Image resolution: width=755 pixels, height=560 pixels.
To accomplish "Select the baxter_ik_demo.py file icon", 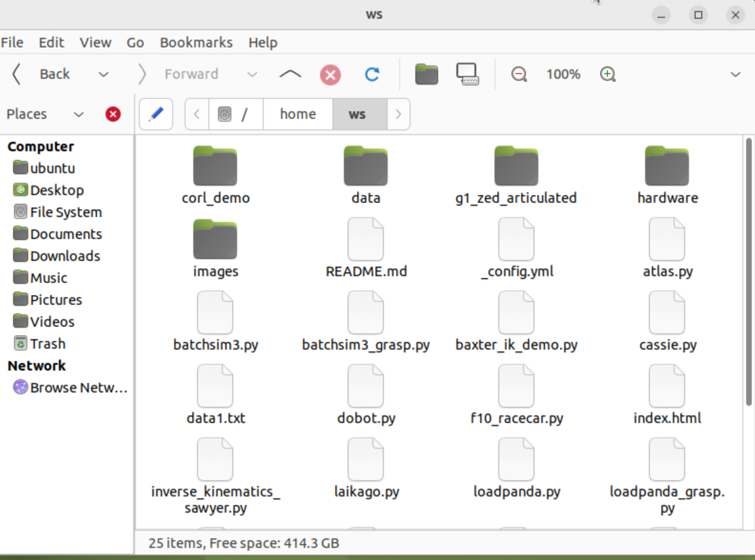I will (x=516, y=313).
